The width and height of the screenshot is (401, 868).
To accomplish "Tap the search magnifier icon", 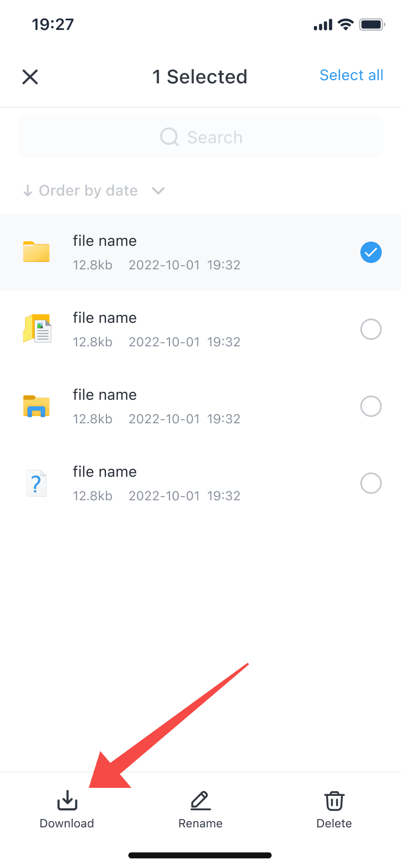I will (x=169, y=137).
